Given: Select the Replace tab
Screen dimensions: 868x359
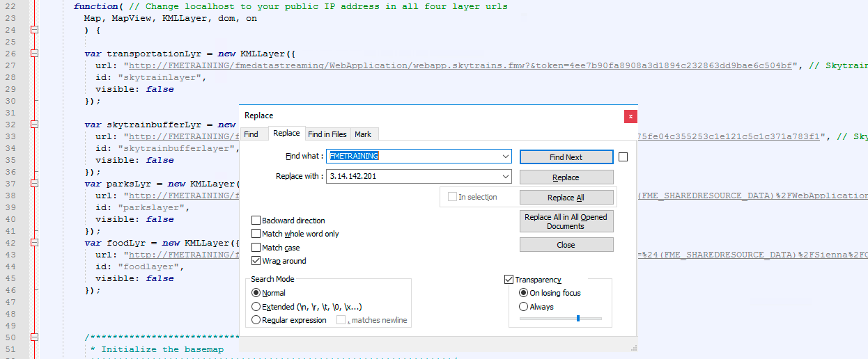Looking at the screenshot, I should (286, 133).
